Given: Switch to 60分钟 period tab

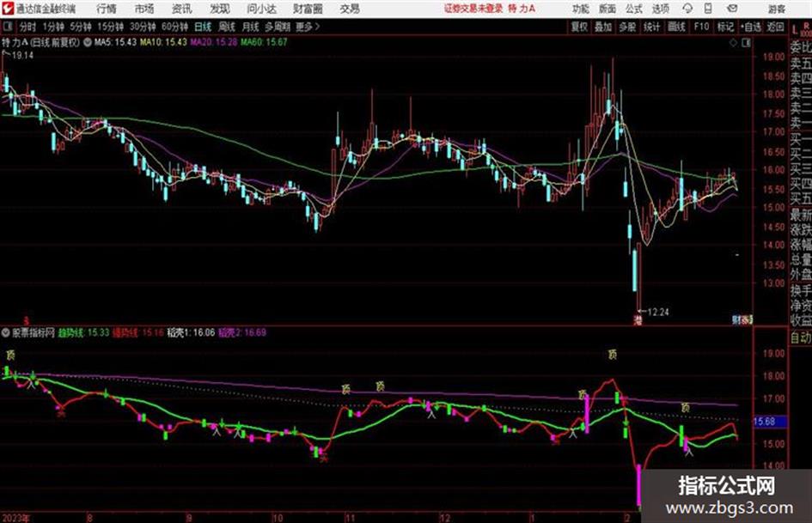Looking at the screenshot, I should (175, 27).
